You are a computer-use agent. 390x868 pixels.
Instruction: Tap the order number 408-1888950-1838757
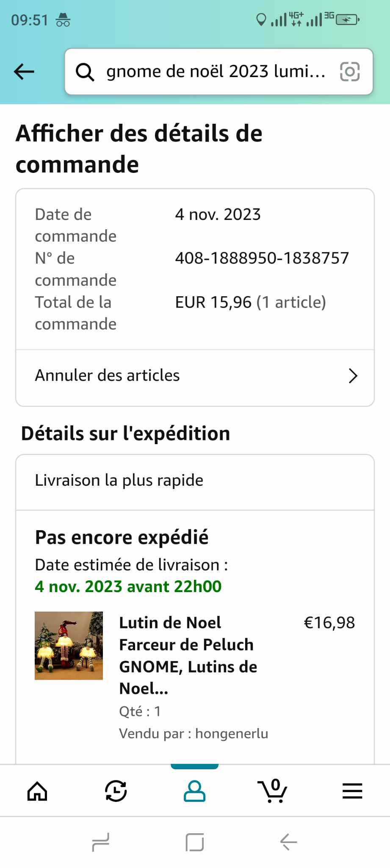[x=262, y=258]
